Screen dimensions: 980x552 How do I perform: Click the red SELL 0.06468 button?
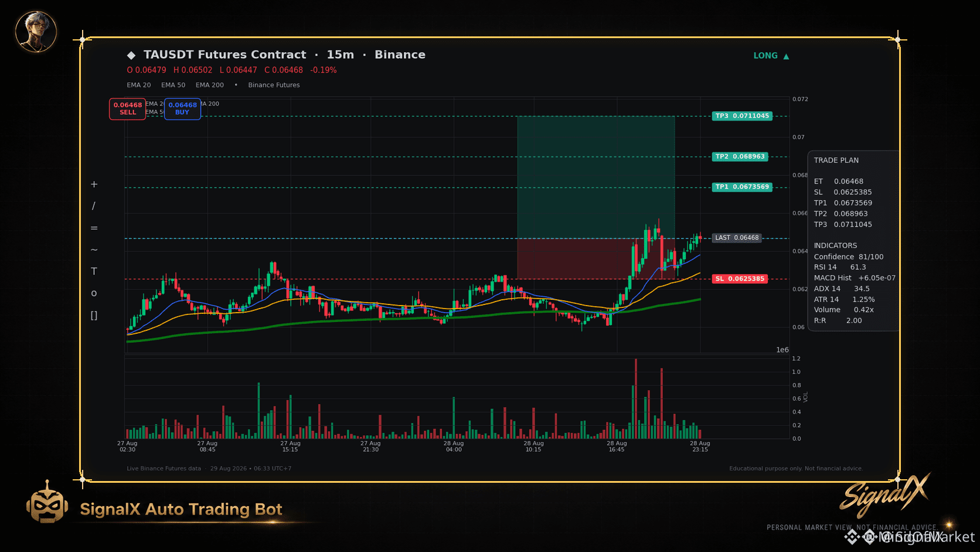[128, 109]
